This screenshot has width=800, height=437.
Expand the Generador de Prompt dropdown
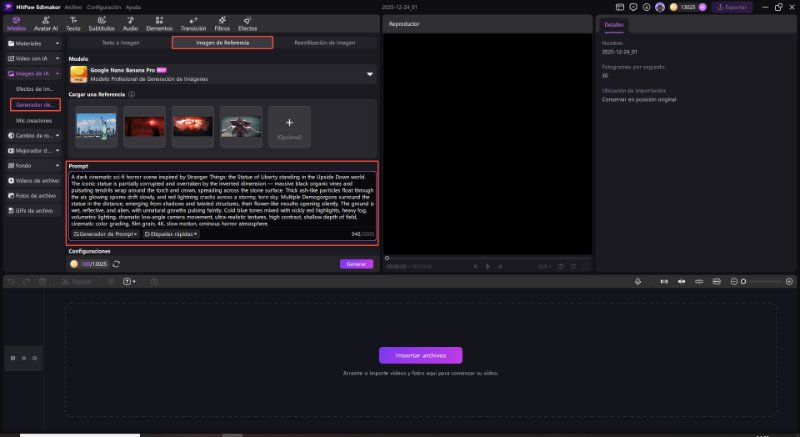[x=105, y=234]
